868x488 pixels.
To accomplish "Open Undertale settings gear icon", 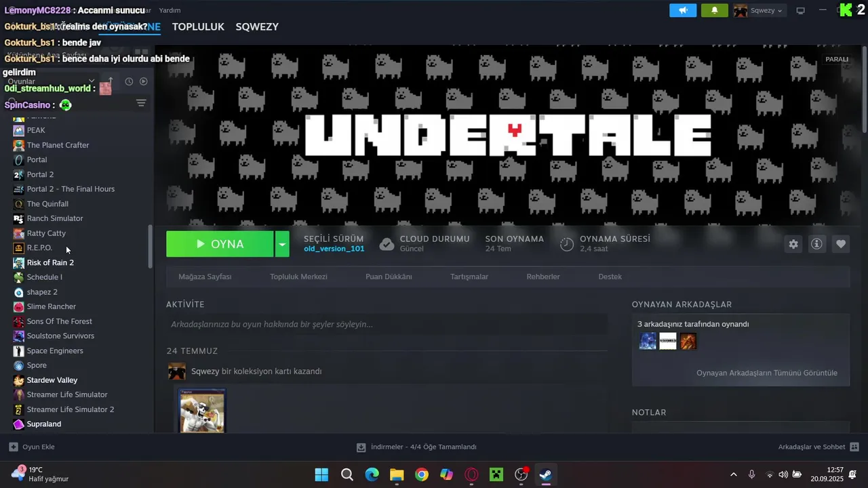I will pos(793,244).
